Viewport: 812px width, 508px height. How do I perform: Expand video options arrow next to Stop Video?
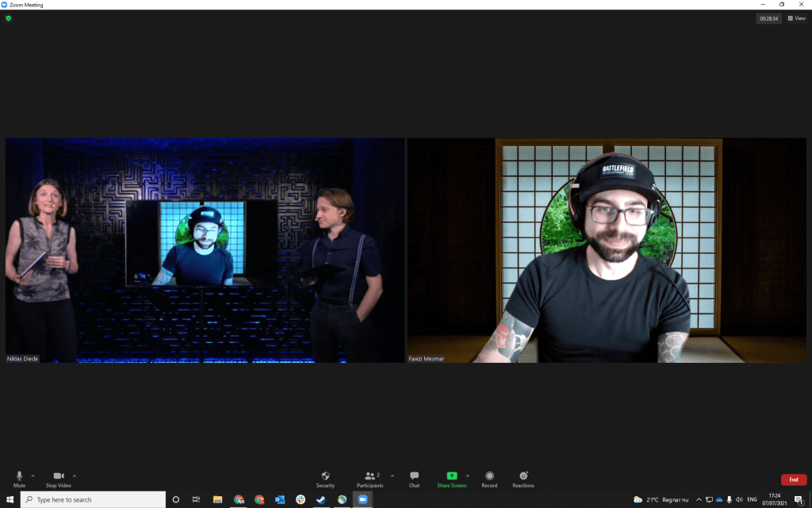(x=75, y=475)
